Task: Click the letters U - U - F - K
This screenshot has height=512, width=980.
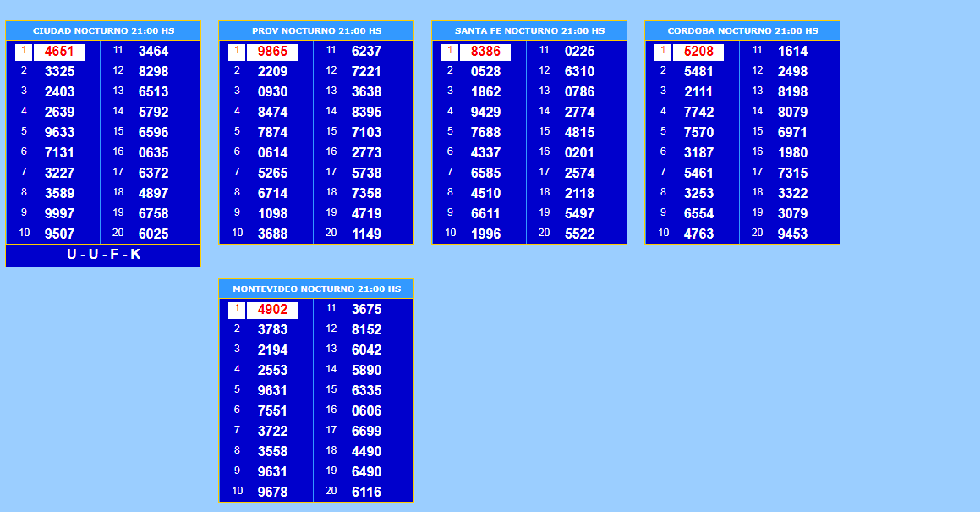Action: [x=103, y=255]
